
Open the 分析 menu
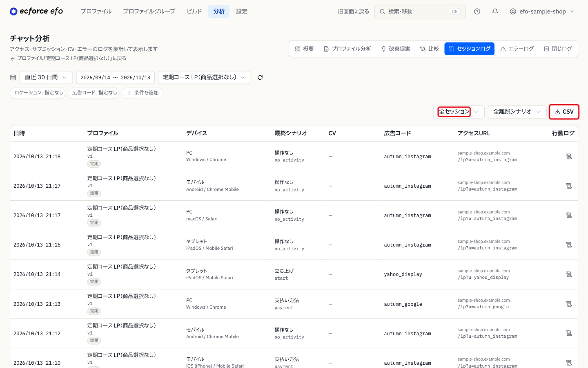pos(219,11)
